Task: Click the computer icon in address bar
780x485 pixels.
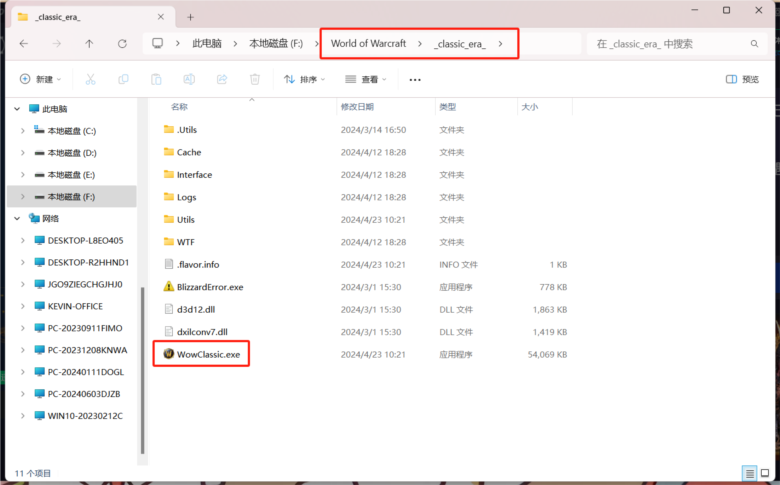Action: point(158,43)
